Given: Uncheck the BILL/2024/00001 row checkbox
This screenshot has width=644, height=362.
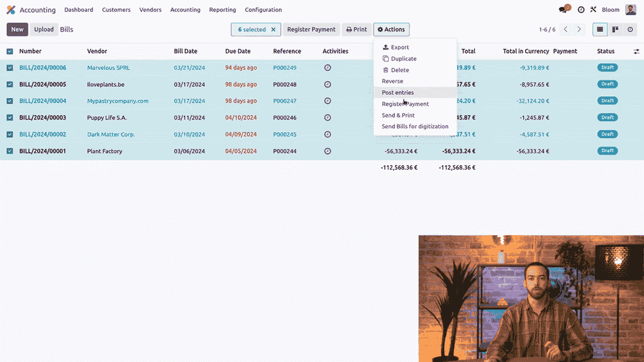Looking at the screenshot, I should point(9,151).
